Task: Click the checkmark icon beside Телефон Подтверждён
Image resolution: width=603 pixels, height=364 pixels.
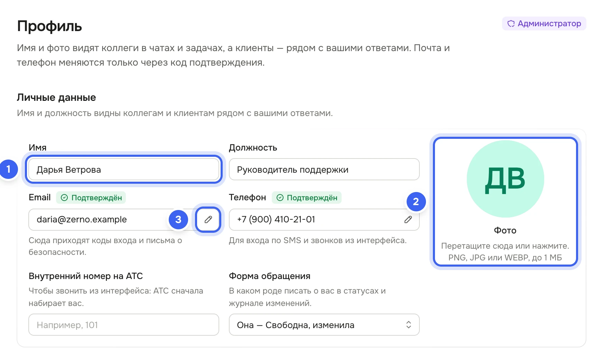Action: coord(280,198)
